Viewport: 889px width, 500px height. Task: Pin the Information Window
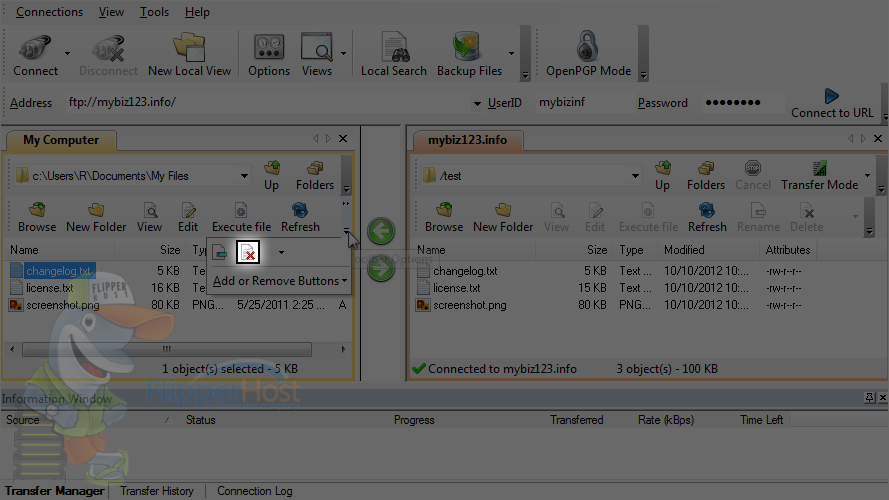(x=870, y=398)
